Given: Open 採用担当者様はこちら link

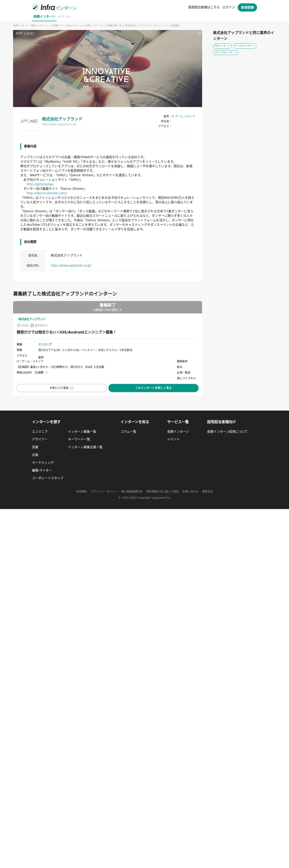Looking at the screenshot, I should coord(204,7).
